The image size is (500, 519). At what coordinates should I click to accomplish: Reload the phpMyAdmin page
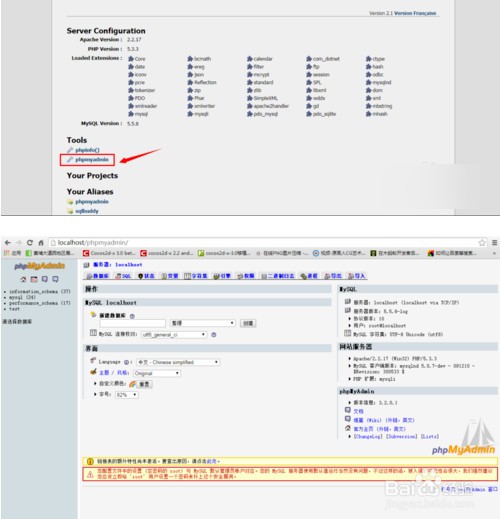point(30,242)
